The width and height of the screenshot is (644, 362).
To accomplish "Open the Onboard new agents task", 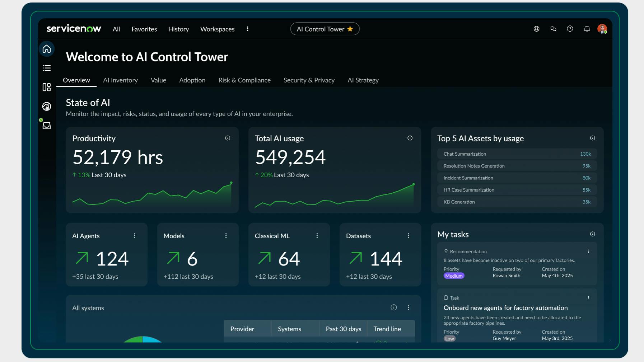I will pyautogui.click(x=505, y=308).
